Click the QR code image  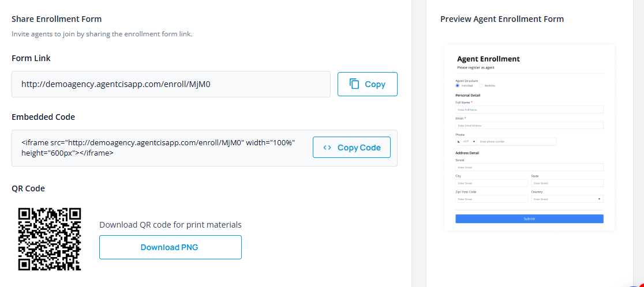coord(50,239)
